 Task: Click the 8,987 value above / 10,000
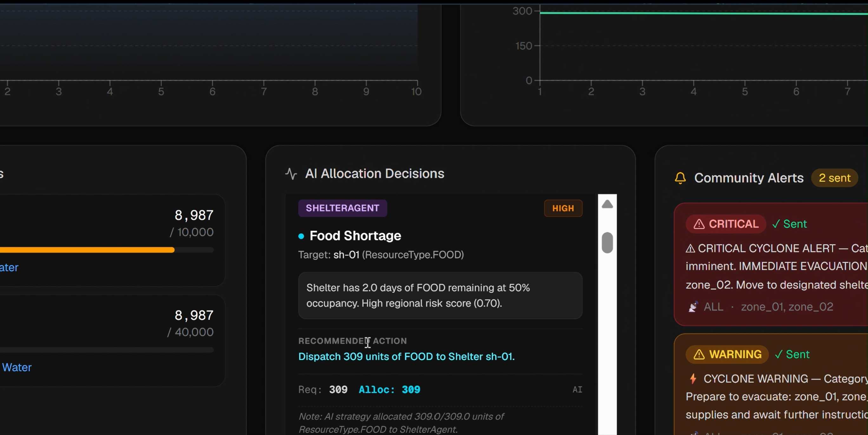coord(194,215)
